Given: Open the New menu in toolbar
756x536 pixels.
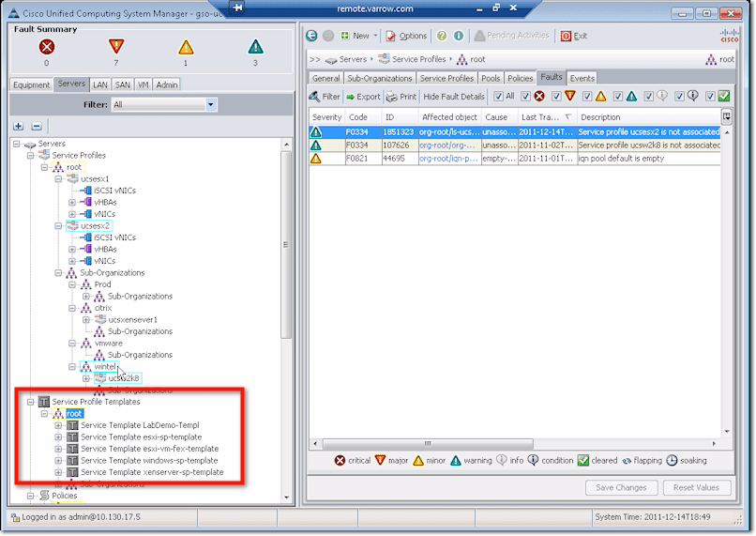Looking at the screenshot, I should [358, 36].
